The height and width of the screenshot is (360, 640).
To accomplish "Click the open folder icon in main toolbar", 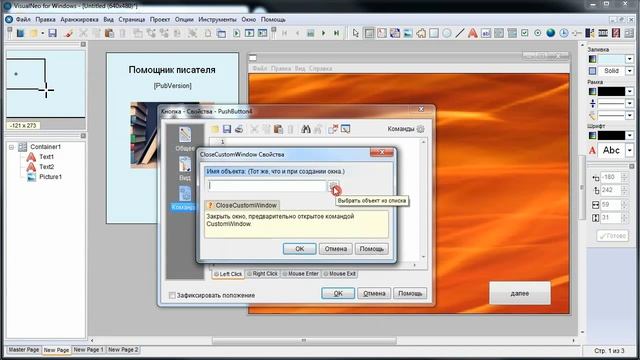I will click(33, 33).
